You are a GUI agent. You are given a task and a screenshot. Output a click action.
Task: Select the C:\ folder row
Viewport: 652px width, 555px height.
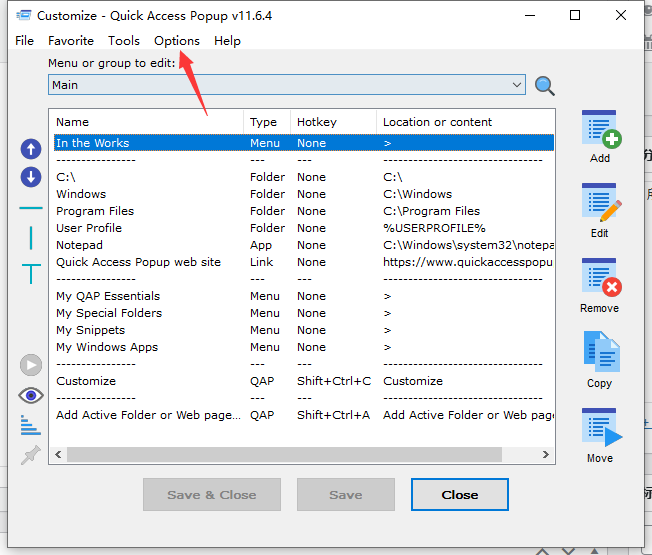304,177
